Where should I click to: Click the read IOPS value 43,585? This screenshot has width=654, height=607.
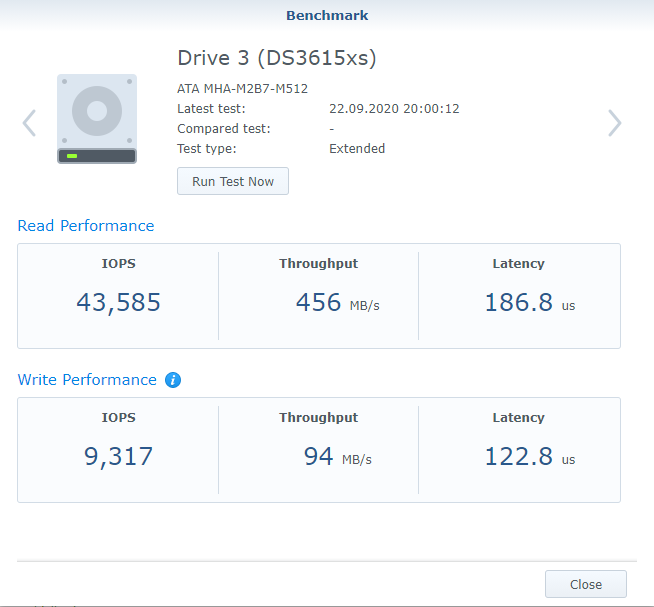(x=118, y=302)
